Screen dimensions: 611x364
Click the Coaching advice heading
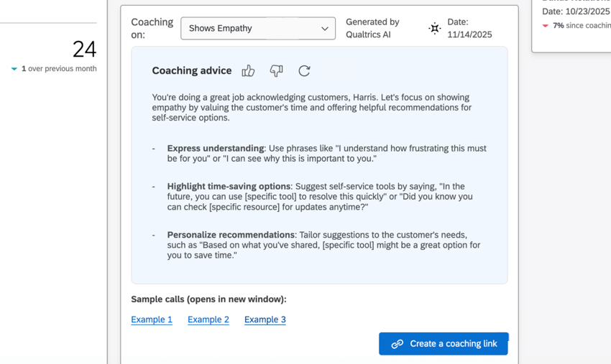192,70
